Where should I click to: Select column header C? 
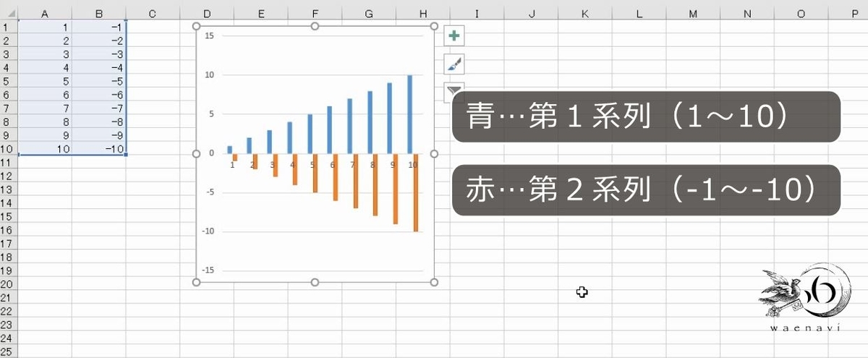click(x=153, y=14)
